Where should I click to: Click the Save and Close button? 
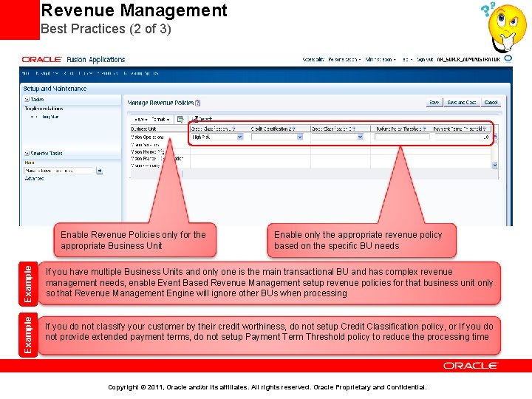pyautogui.click(x=461, y=102)
